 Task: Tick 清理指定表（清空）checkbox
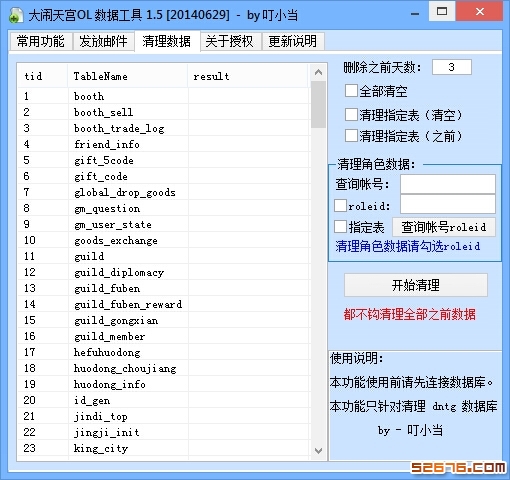click(x=351, y=115)
